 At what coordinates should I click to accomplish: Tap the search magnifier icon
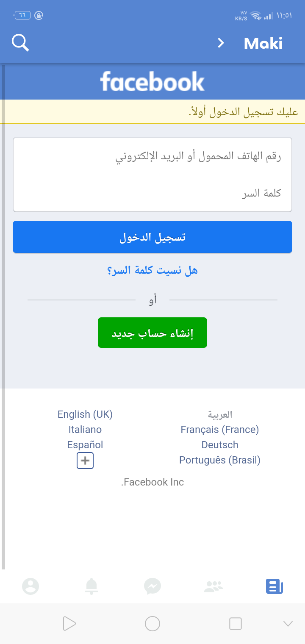coord(20,43)
